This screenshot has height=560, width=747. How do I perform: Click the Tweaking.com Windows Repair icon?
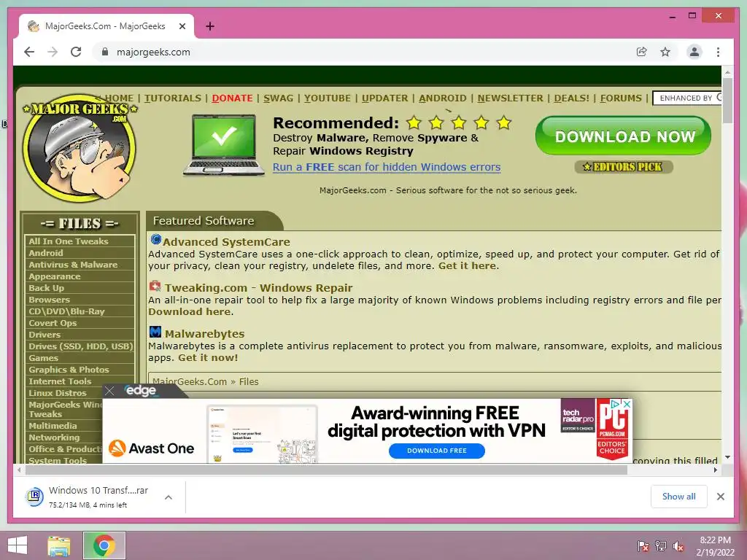(x=155, y=286)
